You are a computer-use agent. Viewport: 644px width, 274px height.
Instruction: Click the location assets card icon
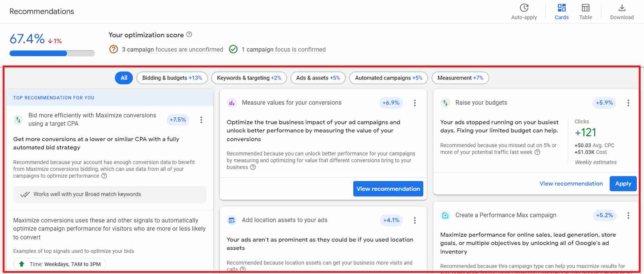(232, 220)
